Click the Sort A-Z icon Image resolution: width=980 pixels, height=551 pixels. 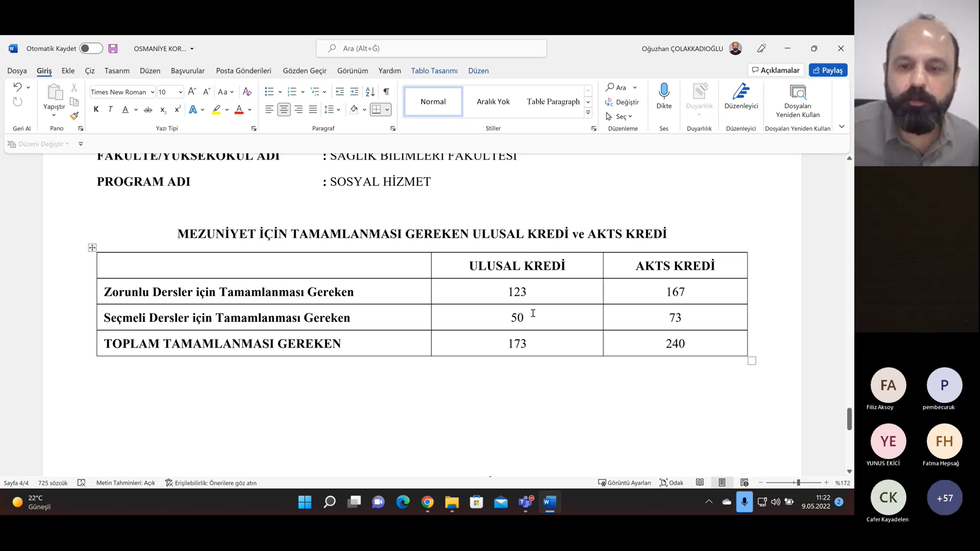click(x=370, y=92)
